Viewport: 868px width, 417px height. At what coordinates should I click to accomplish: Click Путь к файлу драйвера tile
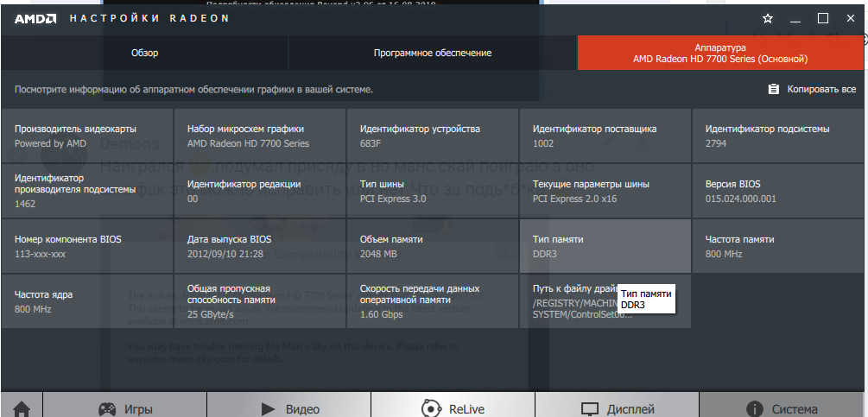pyautogui.click(x=605, y=301)
